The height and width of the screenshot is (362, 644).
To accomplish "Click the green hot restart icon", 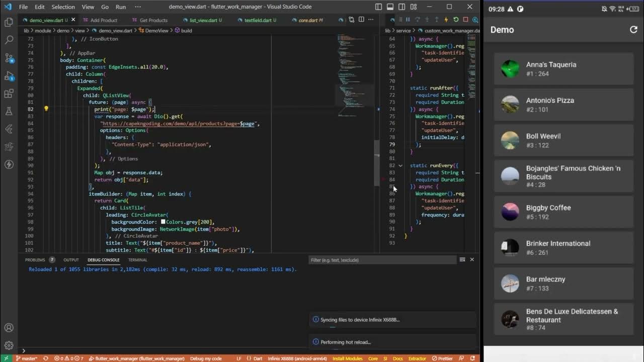I will (x=456, y=20).
